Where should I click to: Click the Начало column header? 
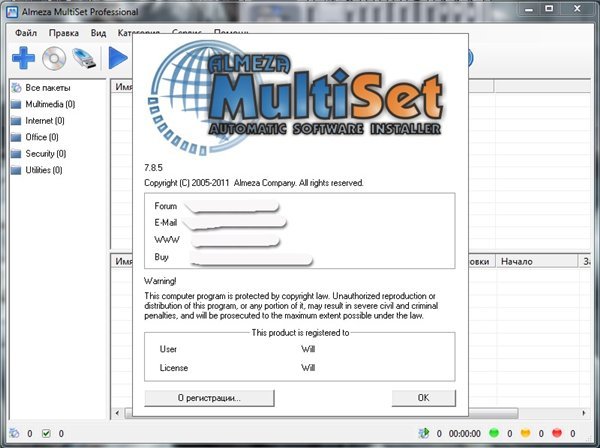(x=536, y=261)
